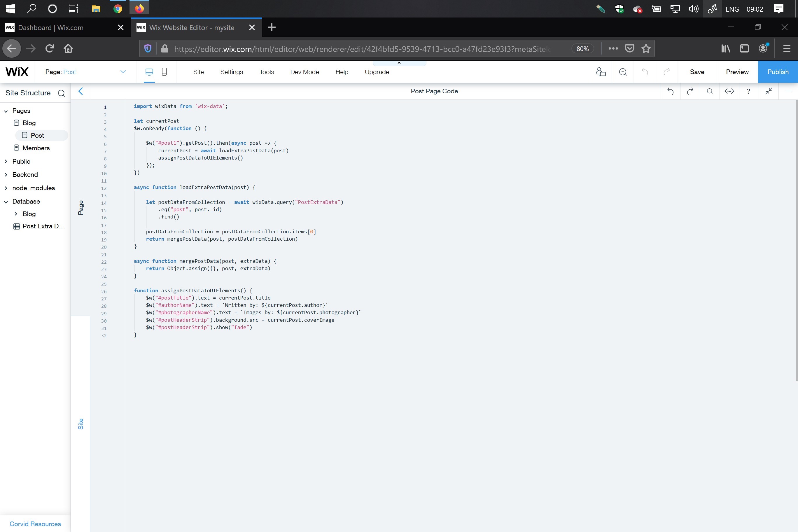The width and height of the screenshot is (798, 532).
Task: Click the Publish button
Action: 778,72
